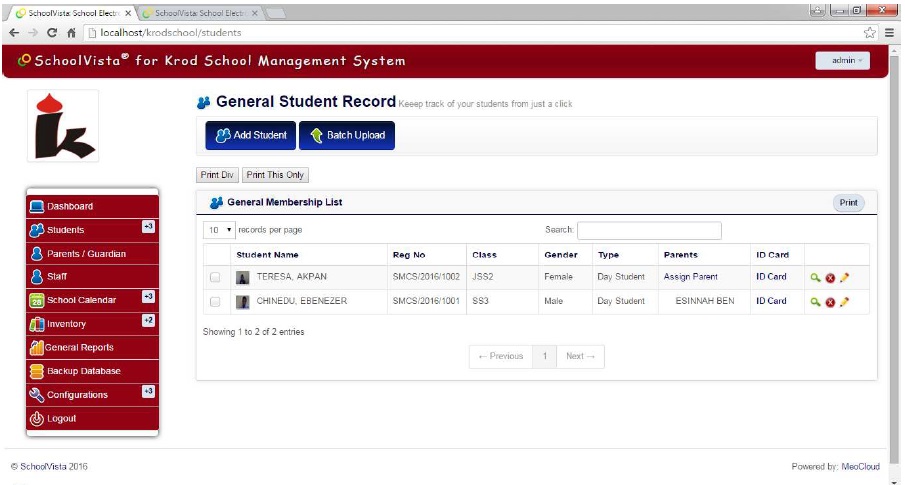Open the Dashboard sidebar icon

click(36, 207)
